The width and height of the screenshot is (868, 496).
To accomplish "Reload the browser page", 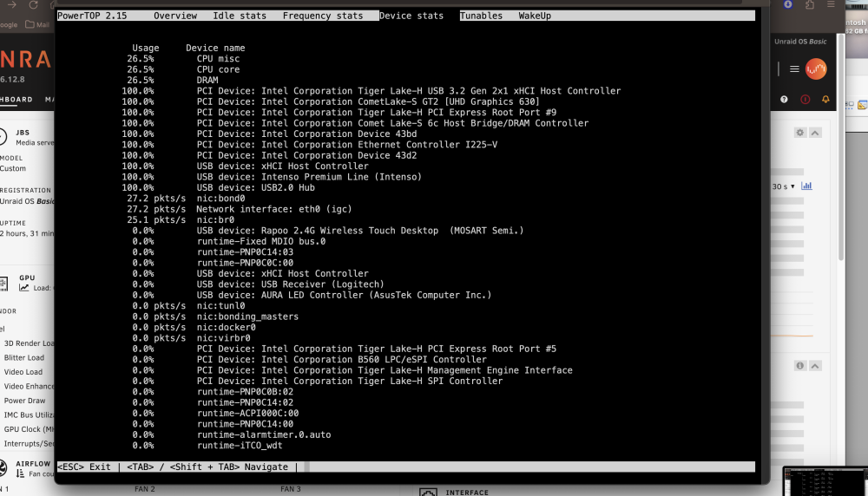I will tap(33, 4).
